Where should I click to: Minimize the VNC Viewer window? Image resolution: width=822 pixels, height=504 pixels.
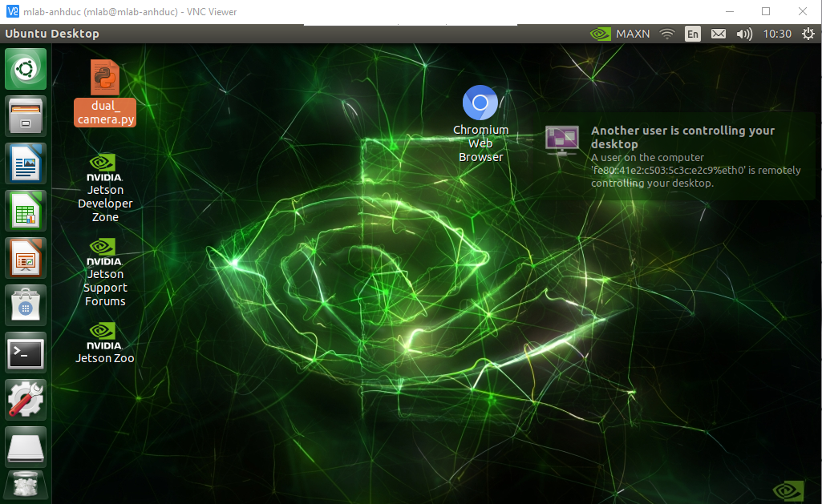point(730,11)
